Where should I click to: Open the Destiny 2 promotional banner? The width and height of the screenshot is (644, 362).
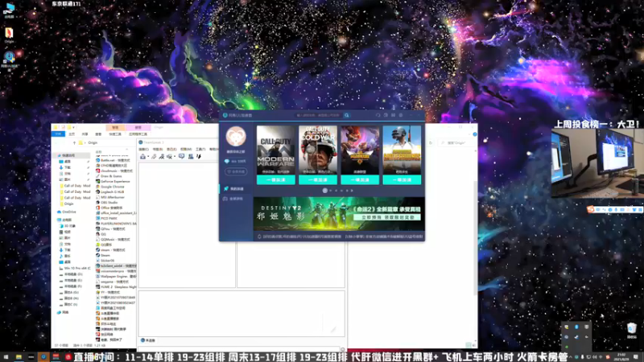[339, 214]
